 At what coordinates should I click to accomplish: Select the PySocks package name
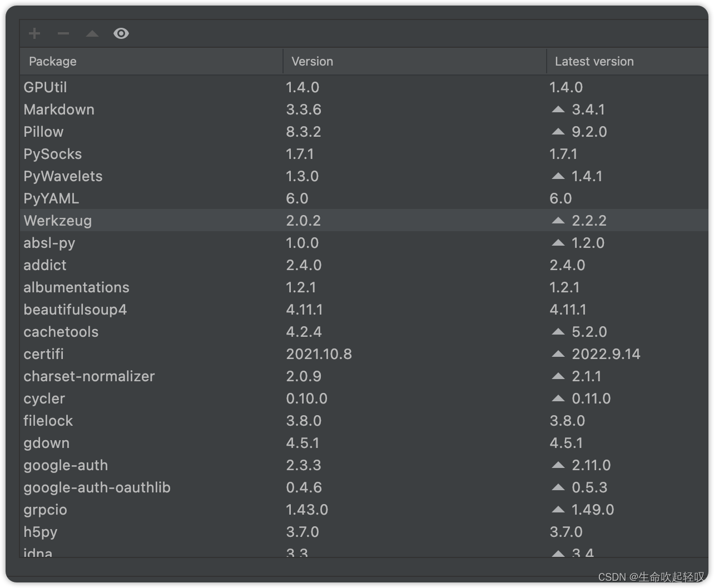coord(53,154)
